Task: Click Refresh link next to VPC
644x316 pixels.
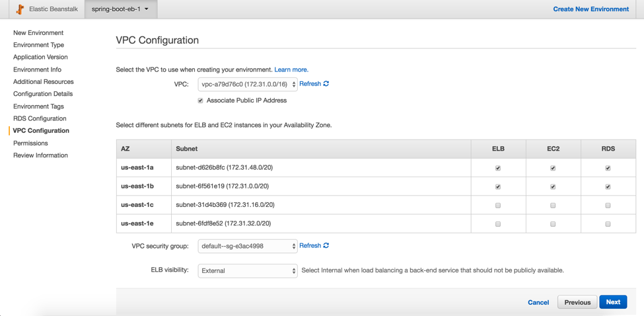Action: [310, 84]
